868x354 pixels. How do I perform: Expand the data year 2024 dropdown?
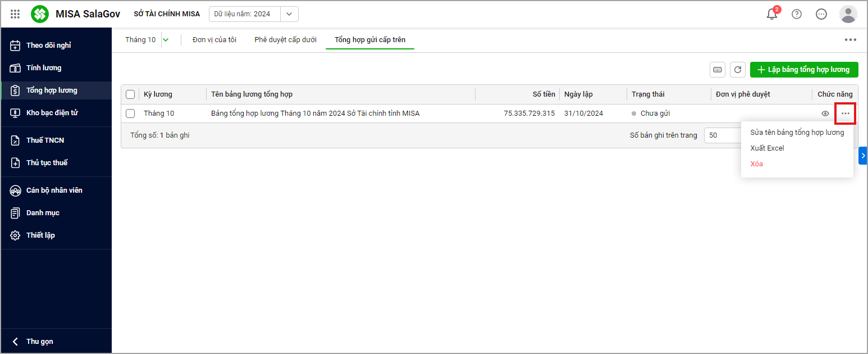(289, 14)
